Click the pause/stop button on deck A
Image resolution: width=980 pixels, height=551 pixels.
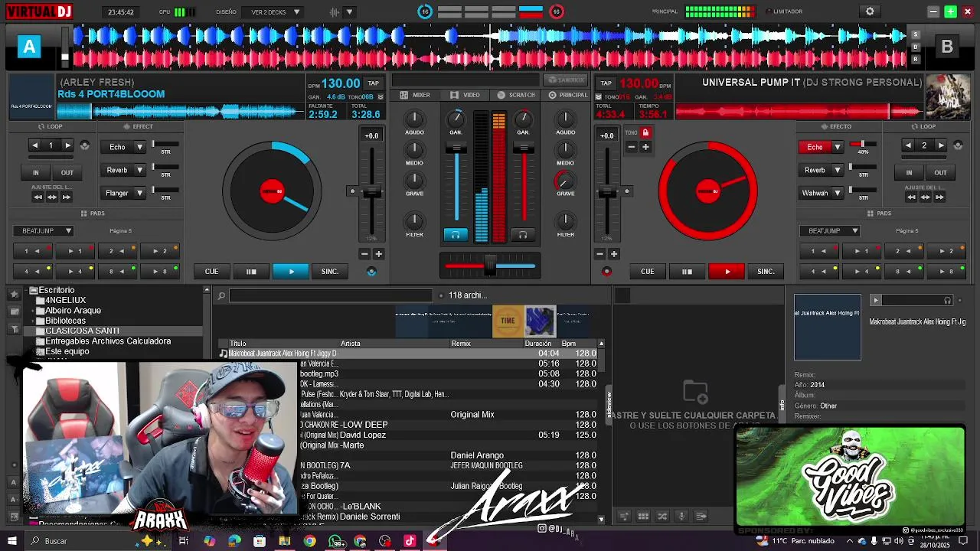coord(251,271)
